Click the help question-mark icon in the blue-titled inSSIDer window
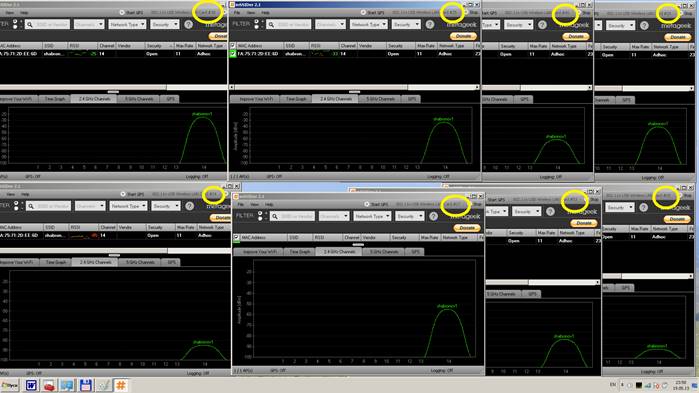This screenshot has height=393, width=699. pos(430,25)
